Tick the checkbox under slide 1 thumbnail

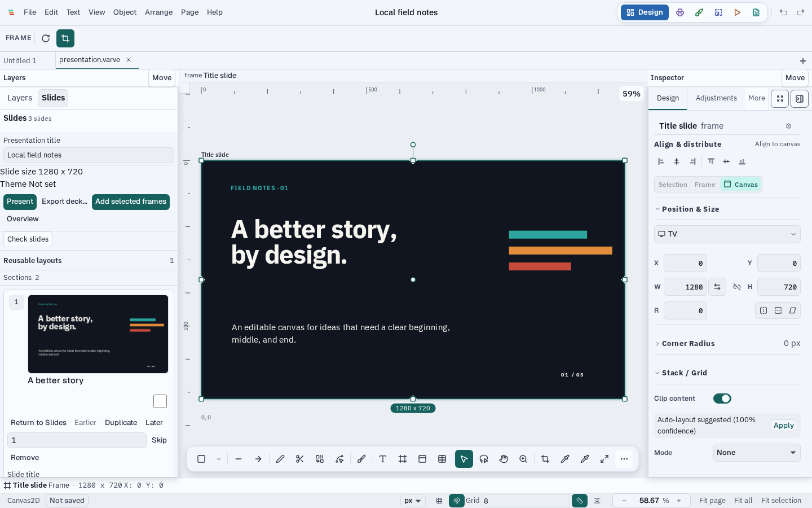160,401
